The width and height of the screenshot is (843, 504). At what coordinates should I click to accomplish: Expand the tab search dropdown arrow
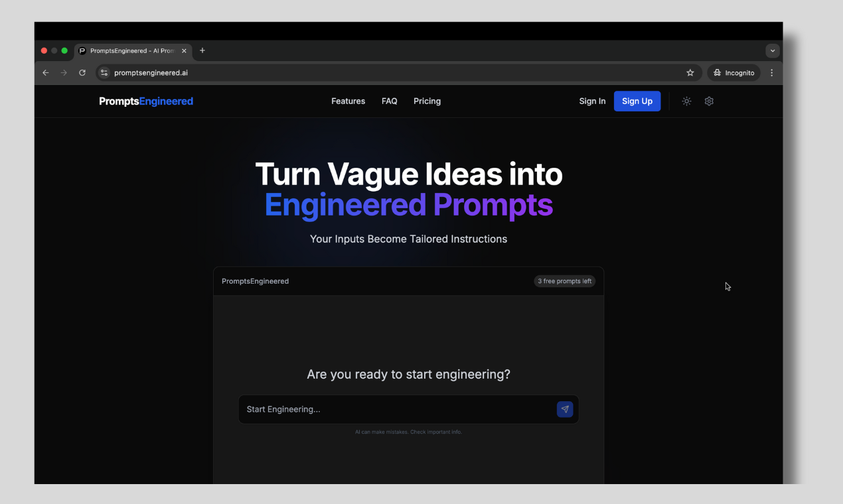coord(773,51)
